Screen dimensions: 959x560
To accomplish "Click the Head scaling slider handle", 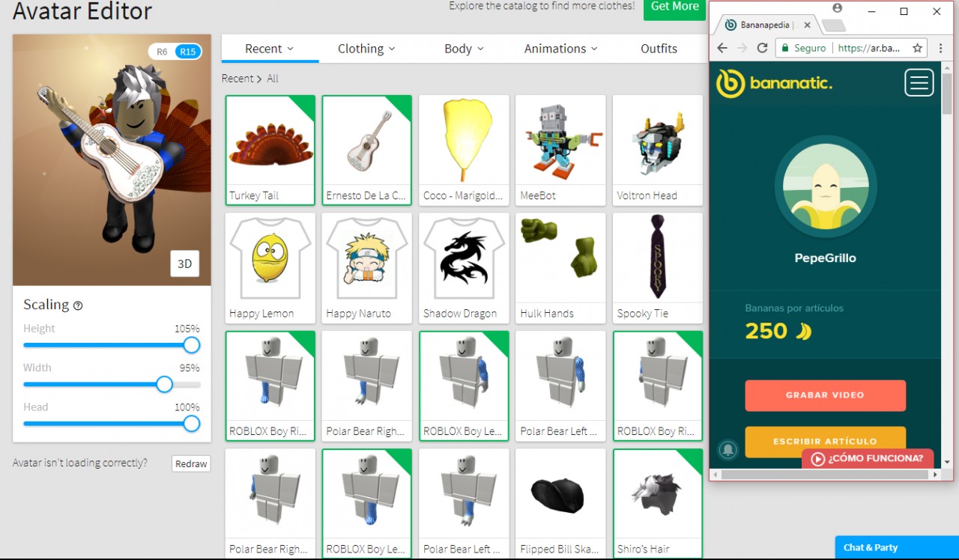I will coord(192,424).
